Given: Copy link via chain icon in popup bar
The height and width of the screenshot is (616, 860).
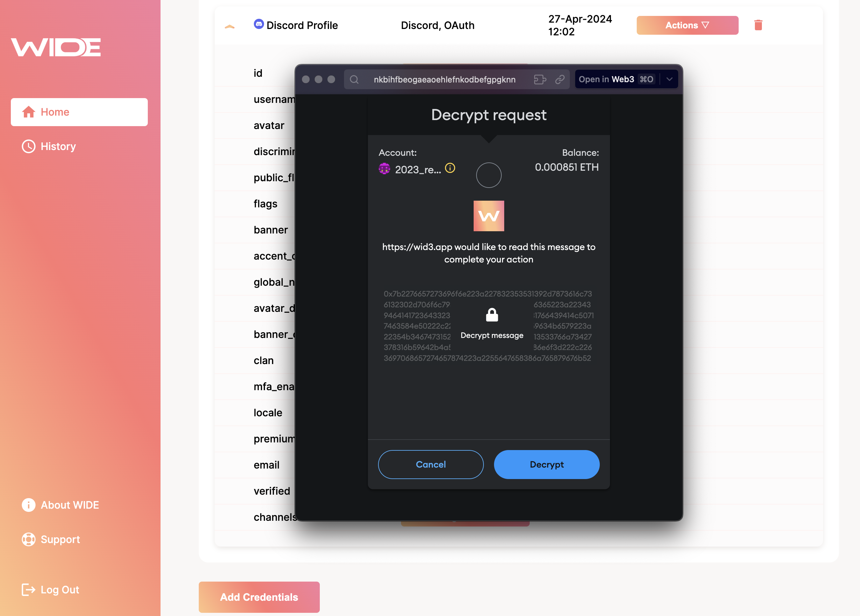Looking at the screenshot, I should coord(560,79).
